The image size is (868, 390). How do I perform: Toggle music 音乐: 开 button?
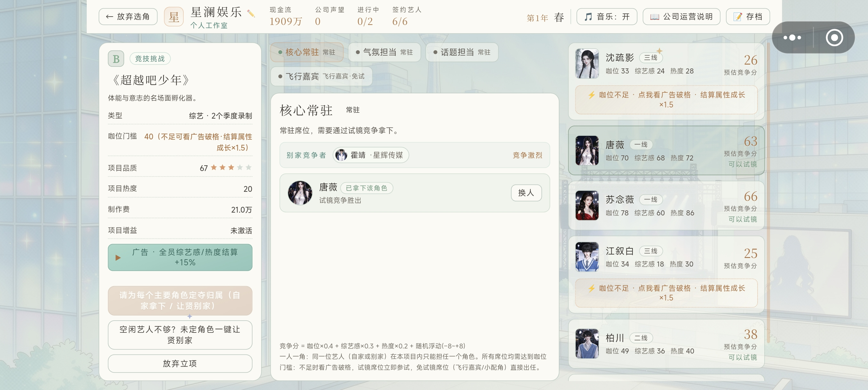click(x=607, y=17)
